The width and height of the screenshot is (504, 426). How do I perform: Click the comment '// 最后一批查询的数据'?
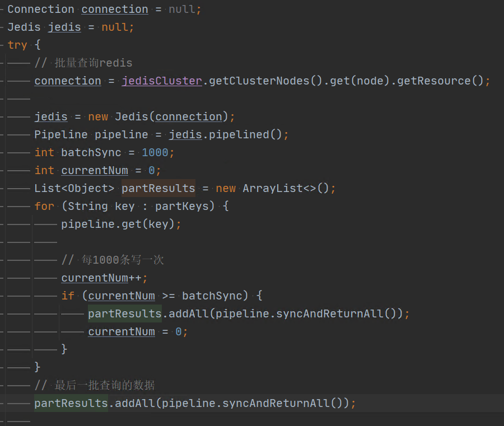click(x=95, y=385)
